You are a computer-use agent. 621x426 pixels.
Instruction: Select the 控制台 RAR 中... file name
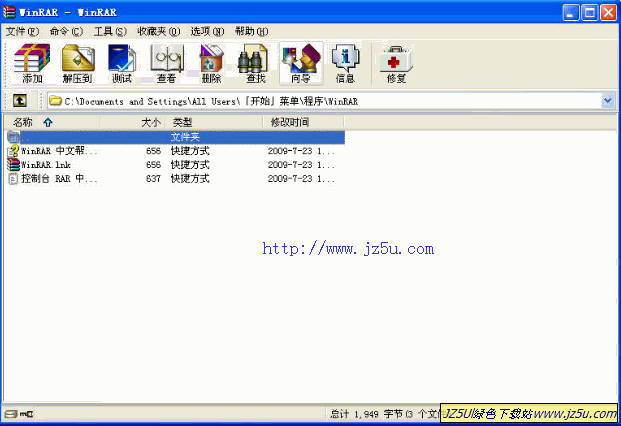coord(59,179)
